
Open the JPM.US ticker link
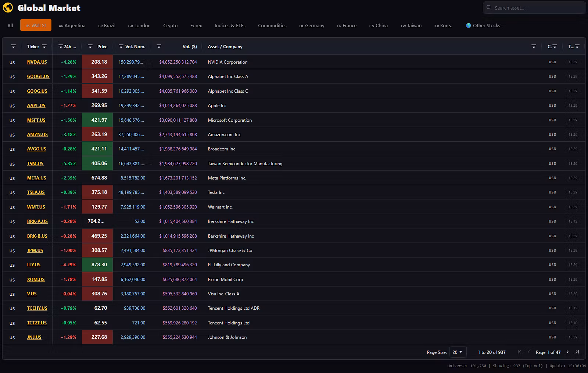coord(35,251)
